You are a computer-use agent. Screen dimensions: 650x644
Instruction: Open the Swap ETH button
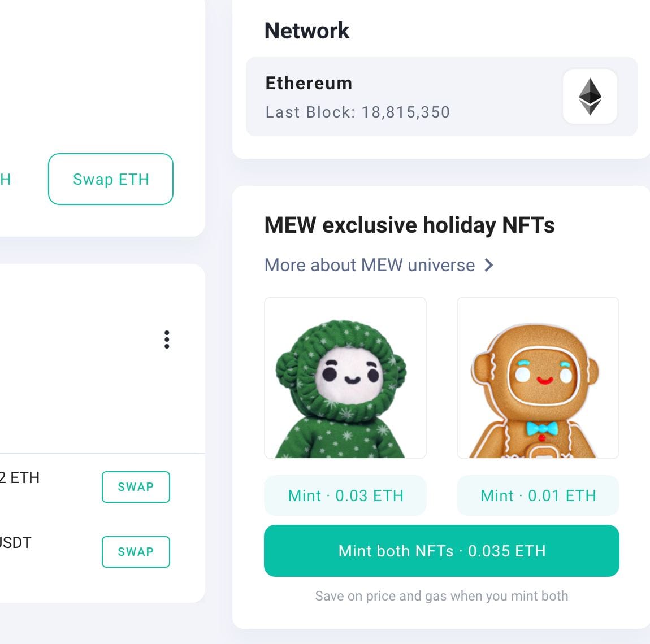pos(111,179)
